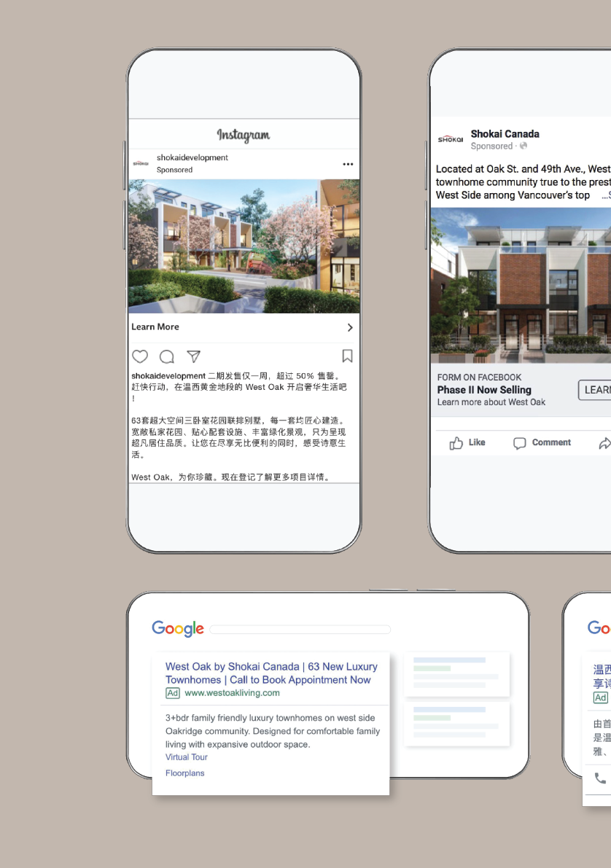Save the Instagram post with the bookmark icon
The image size is (611, 868).
347,356
